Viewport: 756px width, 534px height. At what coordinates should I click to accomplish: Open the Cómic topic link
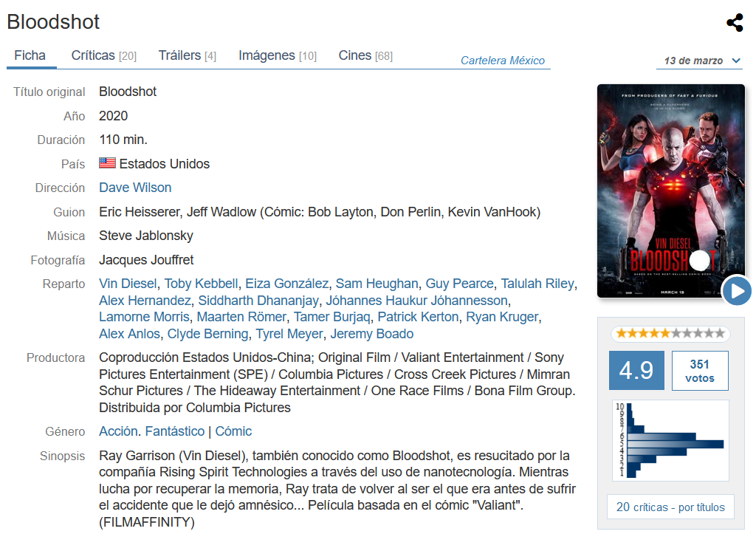(x=233, y=431)
